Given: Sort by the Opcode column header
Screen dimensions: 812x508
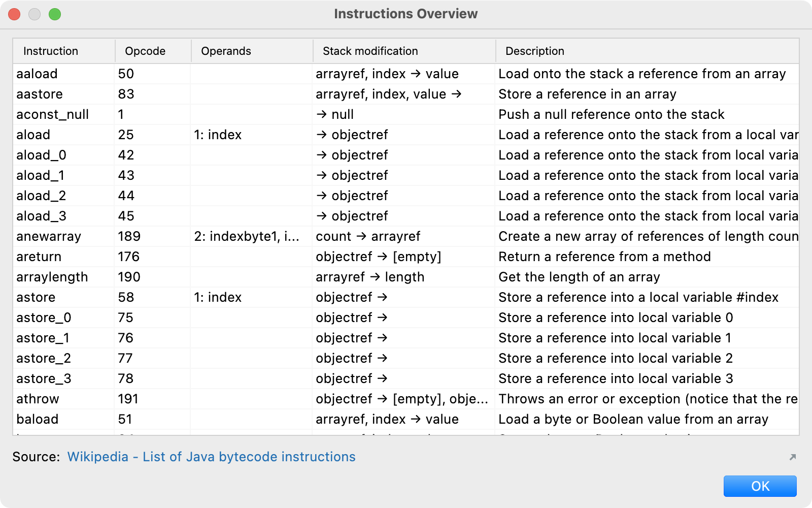Looking at the screenshot, I should [x=153, y=51].
